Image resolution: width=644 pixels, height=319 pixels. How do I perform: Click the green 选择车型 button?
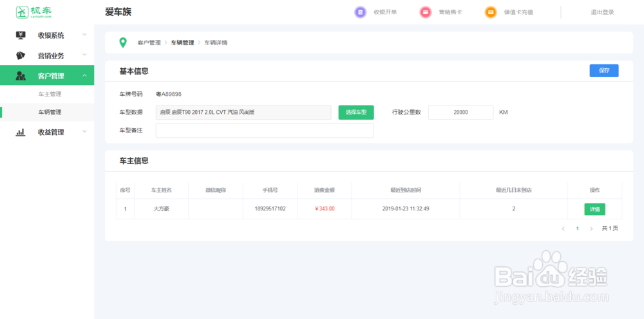tap(356, 113)
